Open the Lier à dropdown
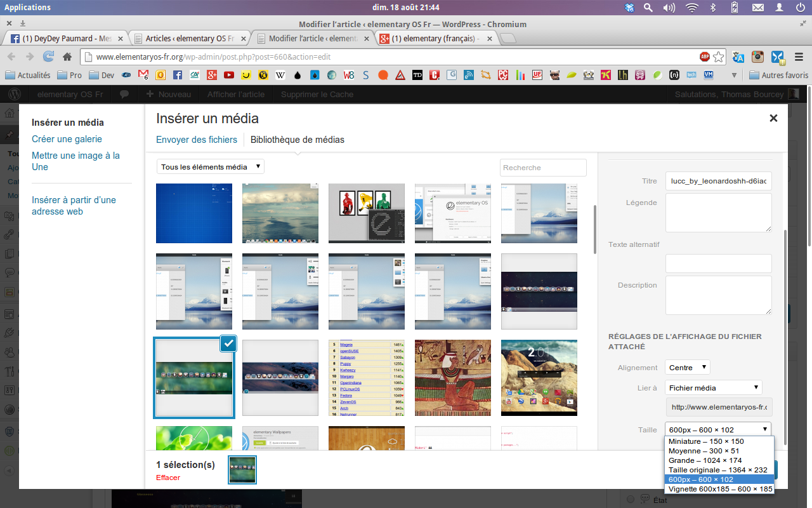The height and width of the screenshot is (508, 812). [x=714, y=387]
